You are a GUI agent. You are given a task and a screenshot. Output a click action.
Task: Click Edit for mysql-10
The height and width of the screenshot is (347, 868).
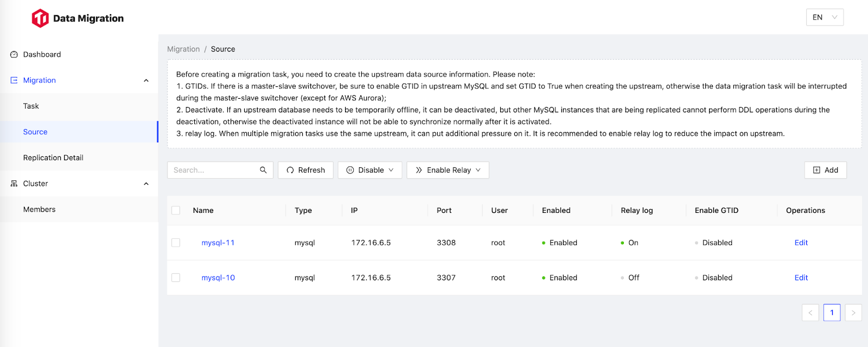click(801, 277)
